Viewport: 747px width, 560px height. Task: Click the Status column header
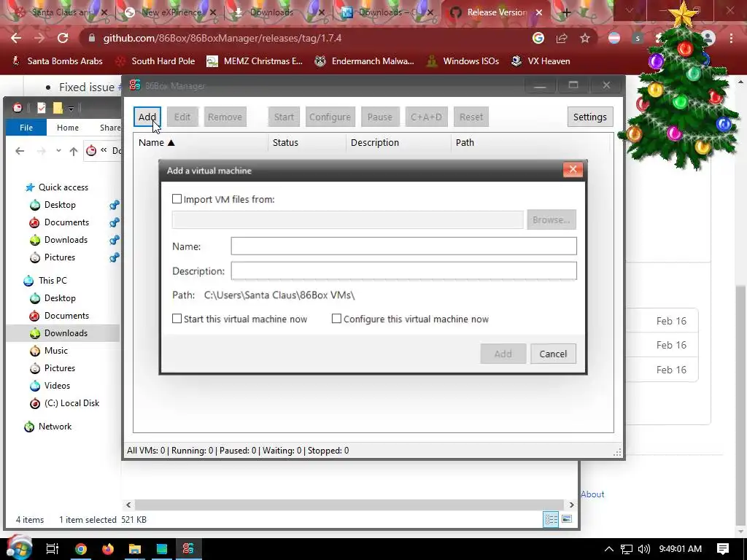click(x=307, y=142)
